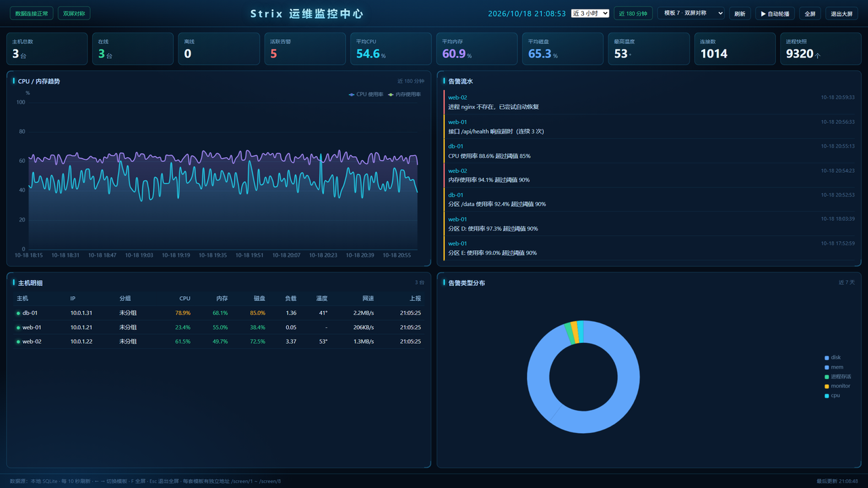The height and width of the screenshot is (488, 868).
Task: Open the template selector 模板 7 · 双屏对称
Action: (691, 14)
